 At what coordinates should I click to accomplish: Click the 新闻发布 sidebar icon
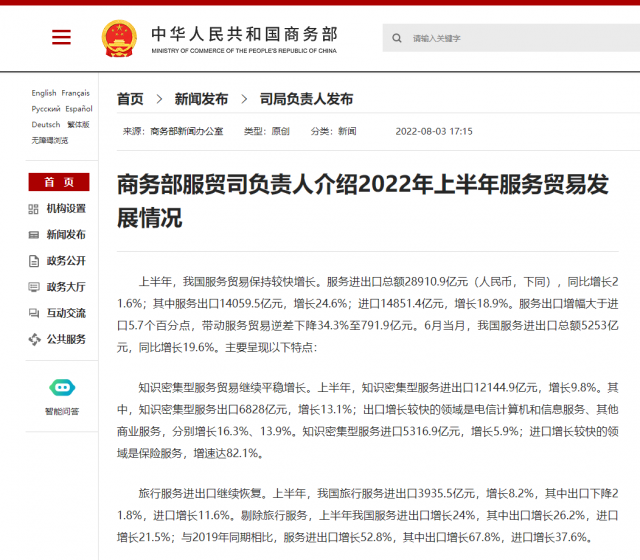[34, 234]
